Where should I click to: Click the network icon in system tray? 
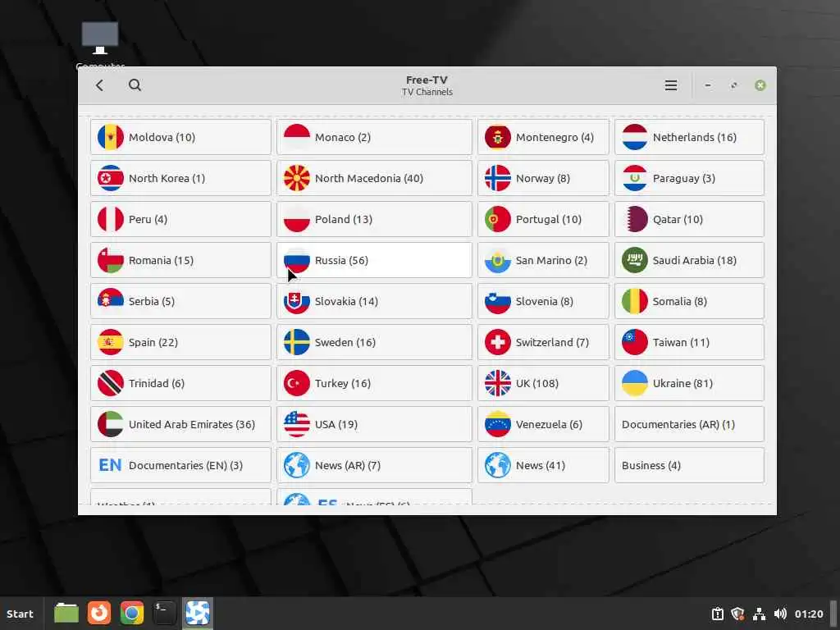tap(759, 614)
